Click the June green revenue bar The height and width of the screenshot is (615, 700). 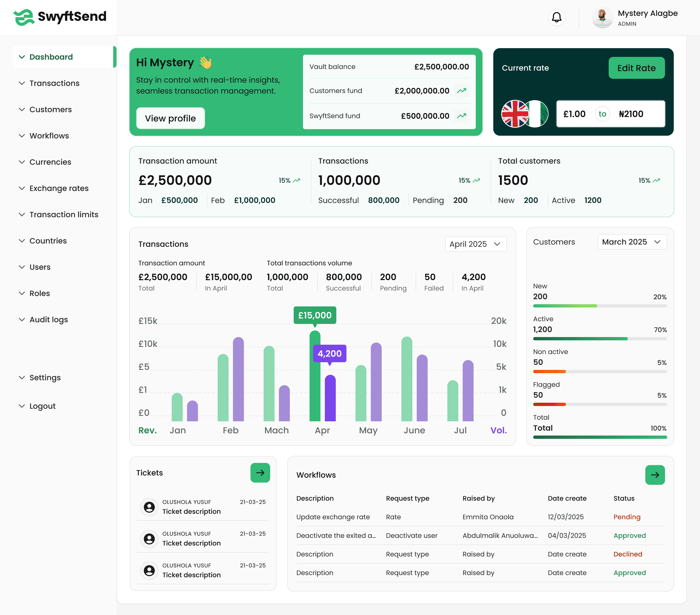[407, 379]
